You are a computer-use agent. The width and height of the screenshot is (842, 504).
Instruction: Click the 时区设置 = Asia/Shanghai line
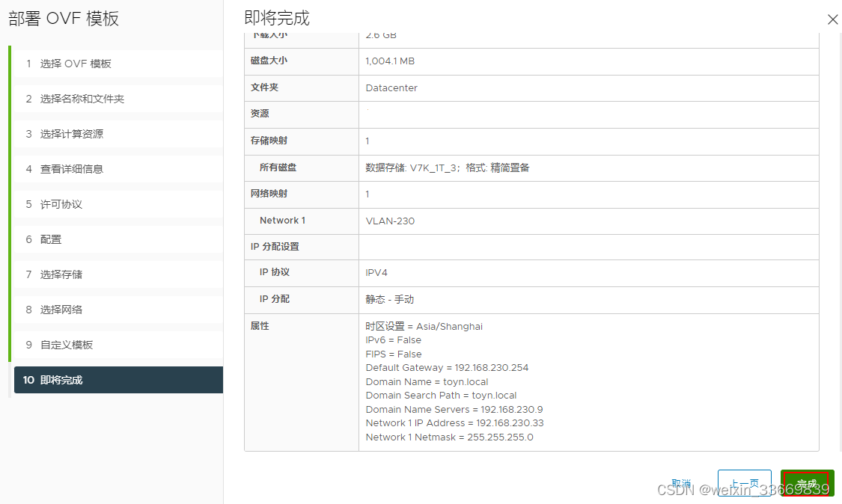pyautogui.click(x=424, y=326)
